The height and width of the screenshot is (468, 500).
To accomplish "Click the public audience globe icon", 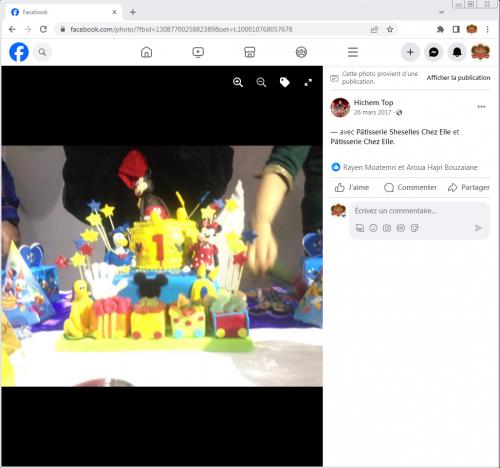I will [399, 112].
